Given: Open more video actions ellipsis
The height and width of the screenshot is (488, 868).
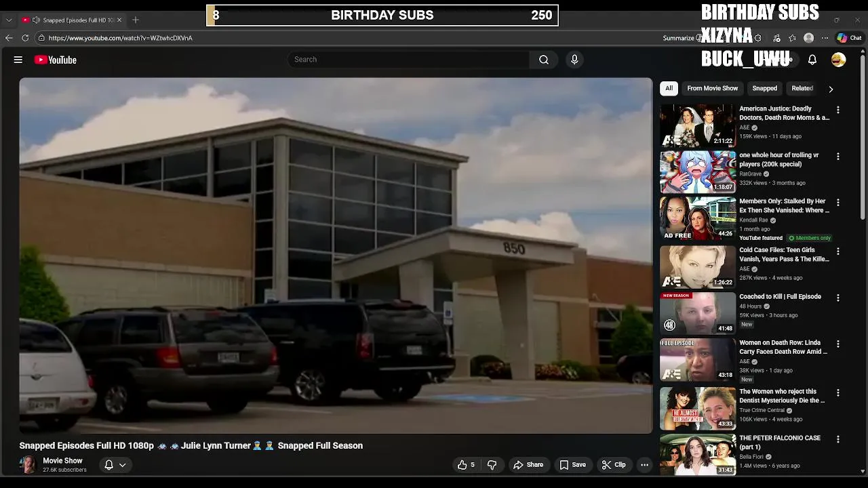Looking at the screenshot, I should (644, 465).
